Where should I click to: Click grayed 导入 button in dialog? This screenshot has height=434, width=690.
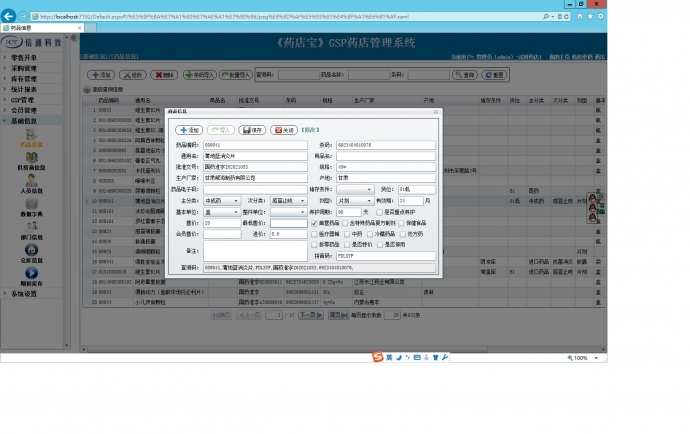221,130
